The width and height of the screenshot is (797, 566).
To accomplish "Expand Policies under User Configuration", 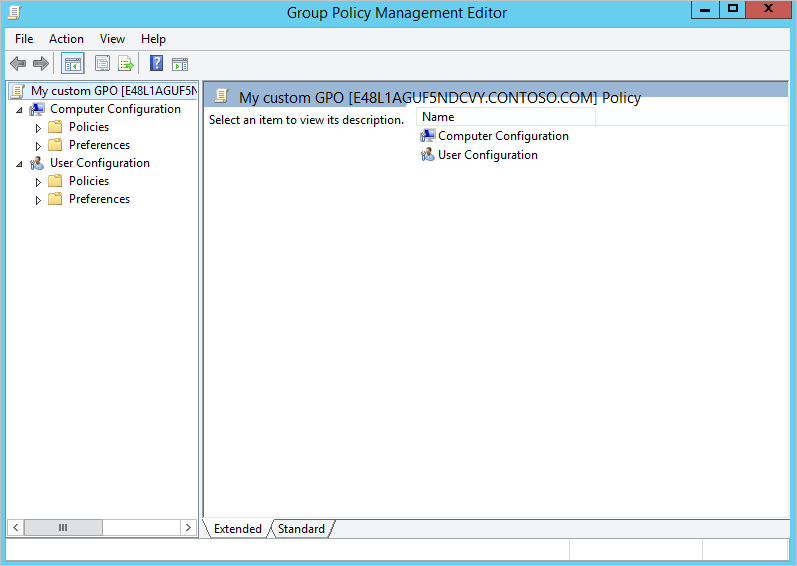I will point(38,182).
